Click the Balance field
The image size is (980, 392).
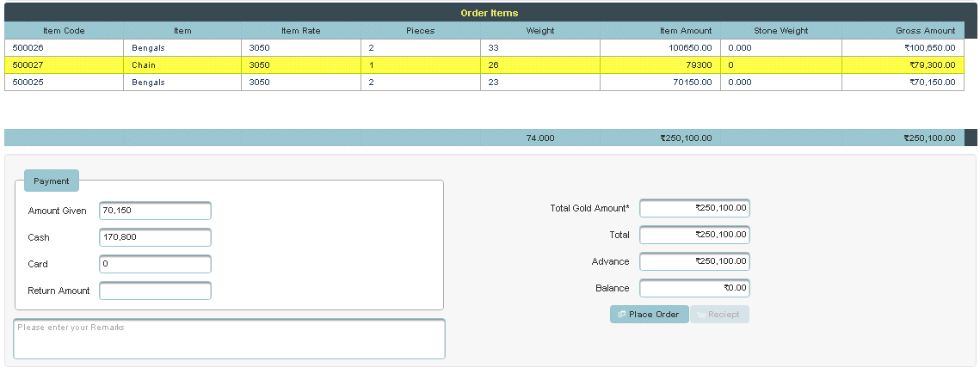(694, 289)
